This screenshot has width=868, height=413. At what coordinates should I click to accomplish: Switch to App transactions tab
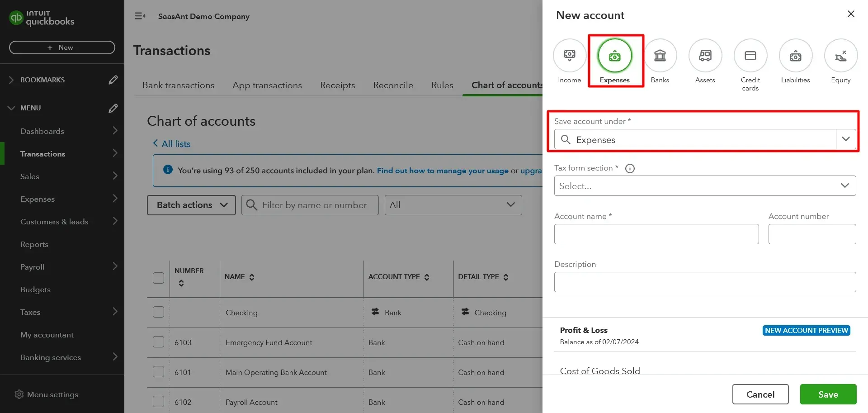click(267, 85)
